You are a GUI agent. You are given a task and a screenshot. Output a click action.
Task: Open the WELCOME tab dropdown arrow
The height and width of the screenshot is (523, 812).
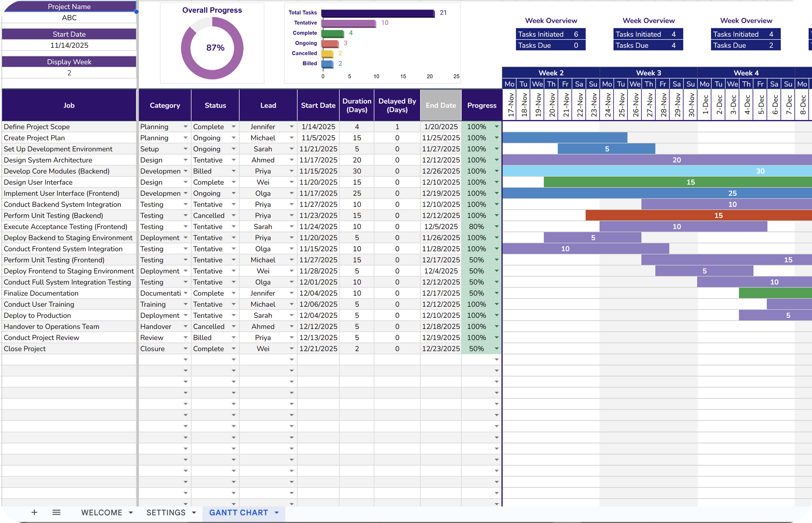(x=131, y=512)
